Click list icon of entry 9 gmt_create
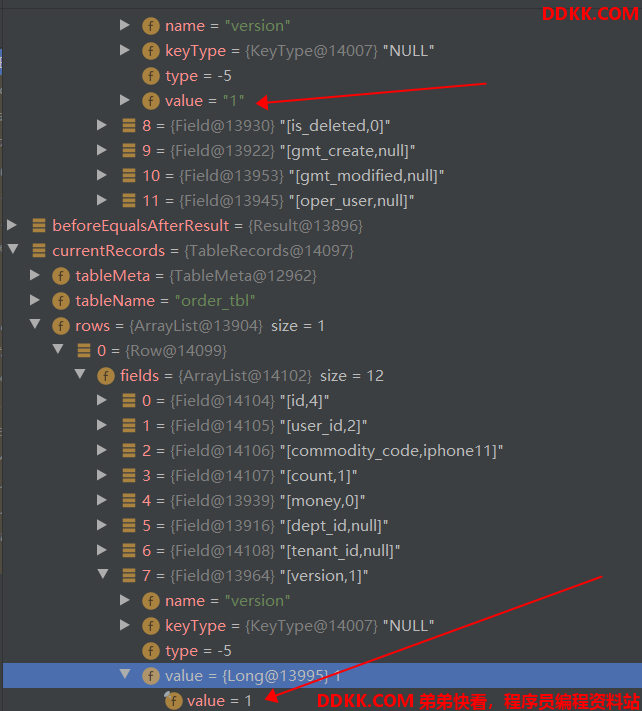This screenshot has height=711, width=642. pos(129,151)
